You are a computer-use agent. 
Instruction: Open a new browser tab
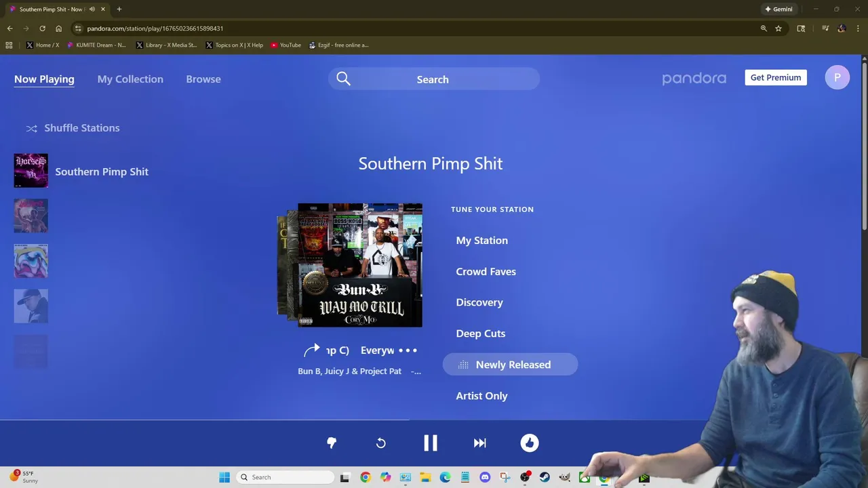click(119, 9)
